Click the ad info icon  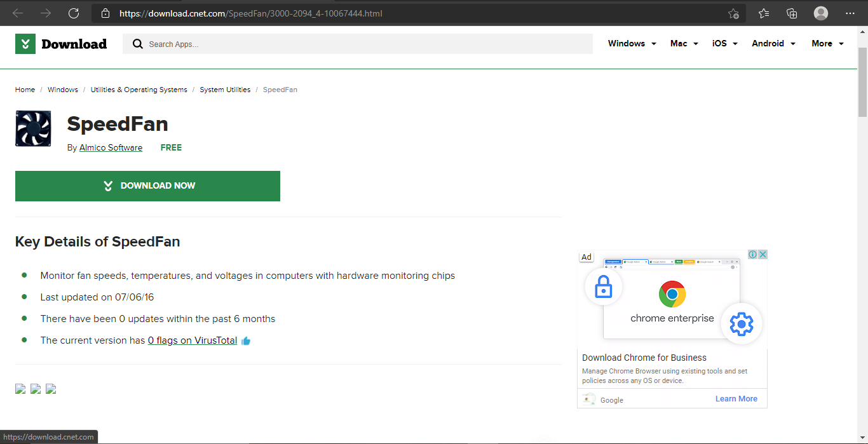(752, 254)
